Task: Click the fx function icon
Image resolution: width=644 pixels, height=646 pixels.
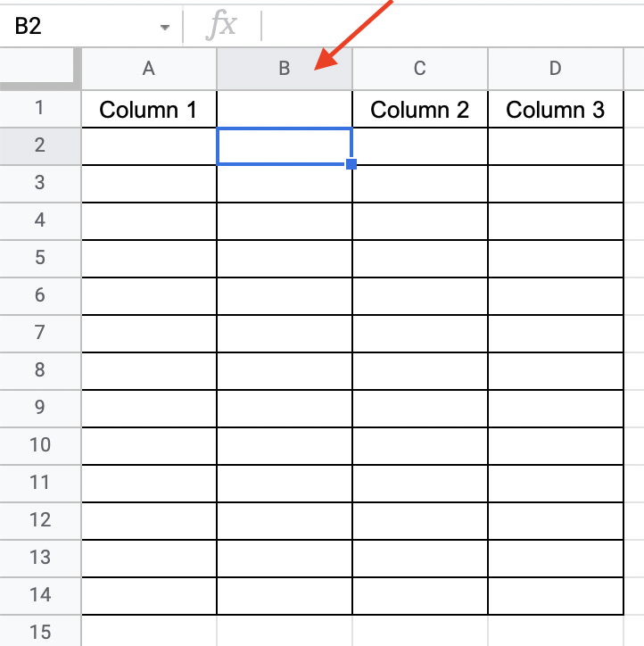Action: (221, 26)
